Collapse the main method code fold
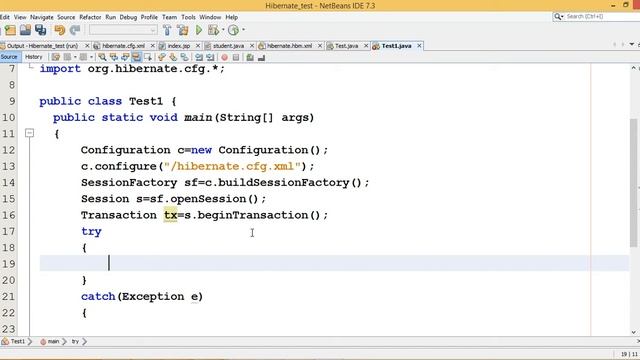This screenshot has height=360, width=640. click(29, 133)
